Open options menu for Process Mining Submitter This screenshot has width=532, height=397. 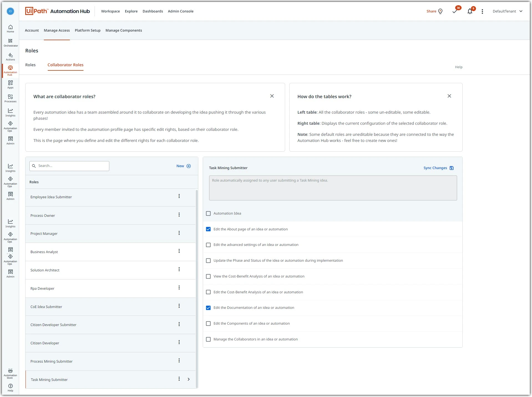179,361
